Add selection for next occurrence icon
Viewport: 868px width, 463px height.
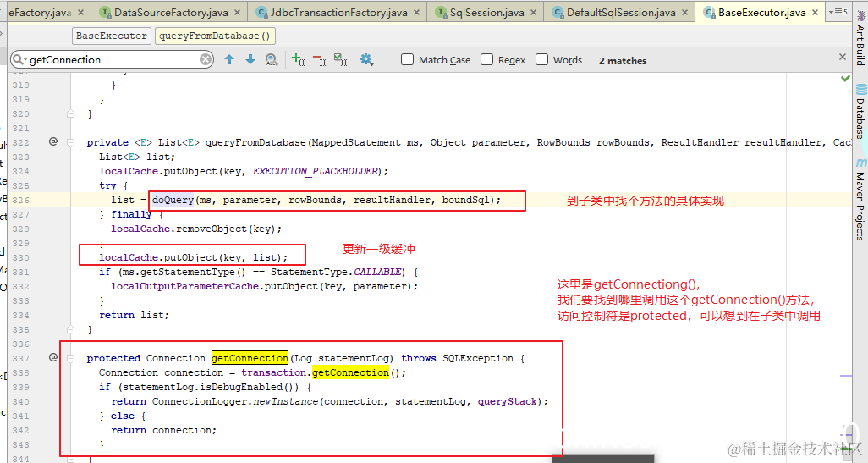pos(298,59)
